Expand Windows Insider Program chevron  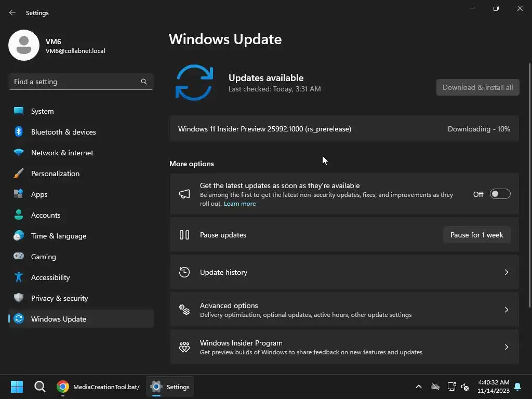tap(506, 347)
